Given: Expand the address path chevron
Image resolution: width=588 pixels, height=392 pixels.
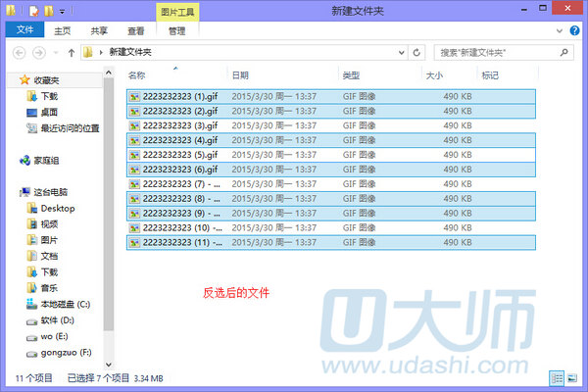Looking at the screenshot, I should point(101,53).
